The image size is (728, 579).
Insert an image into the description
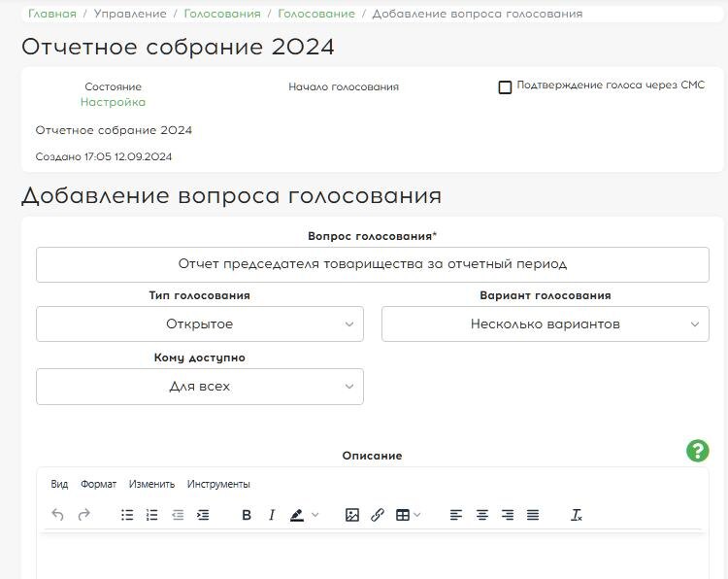(x=352, y=515)
